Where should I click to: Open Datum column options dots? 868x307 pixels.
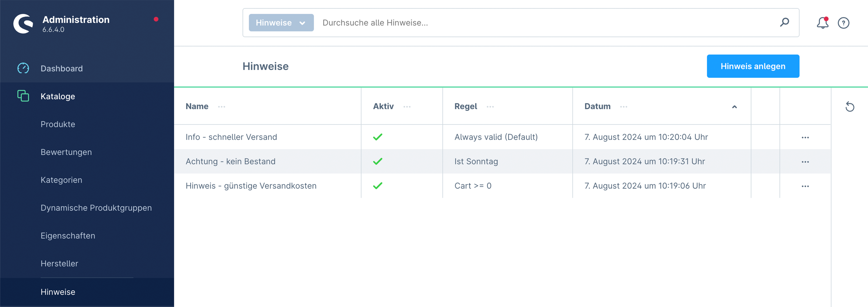[624, 107]
